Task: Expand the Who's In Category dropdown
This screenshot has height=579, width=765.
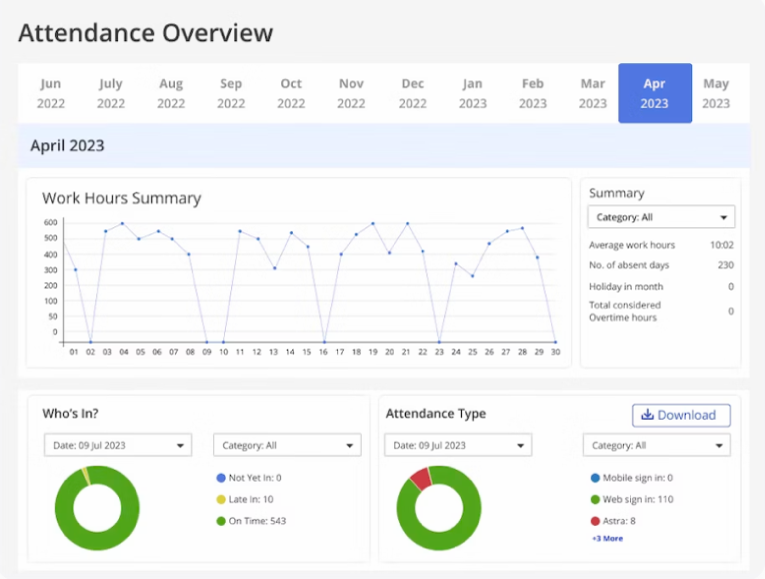Action: [287, 445]
